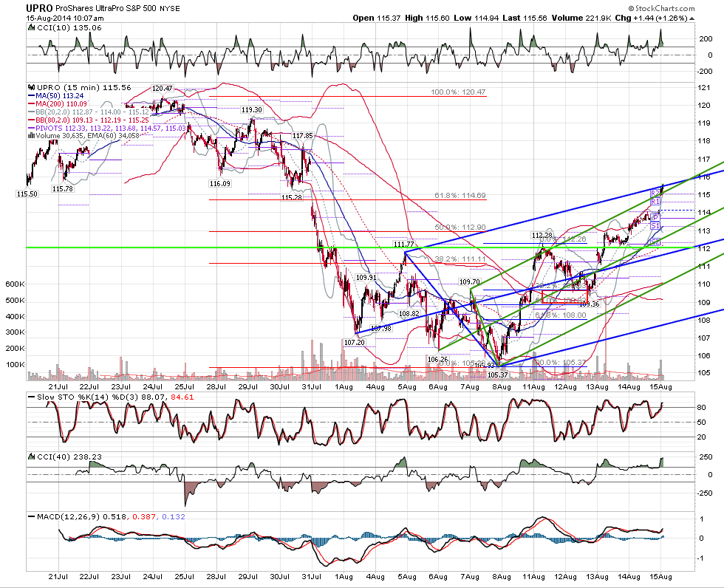Click the StockCharts.com copyright text
Screen dimensions: 724x588
click(662, 8)
